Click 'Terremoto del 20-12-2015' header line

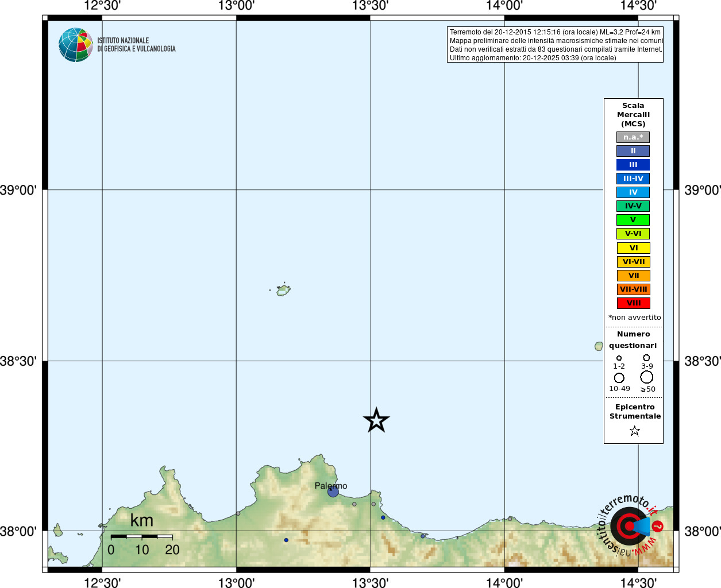tap(555, 32)
